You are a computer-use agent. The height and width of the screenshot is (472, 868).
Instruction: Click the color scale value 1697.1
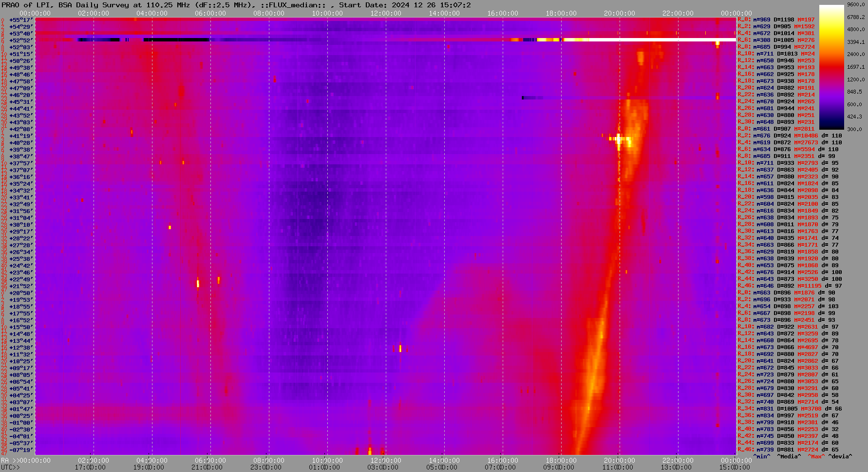point(856,67)
